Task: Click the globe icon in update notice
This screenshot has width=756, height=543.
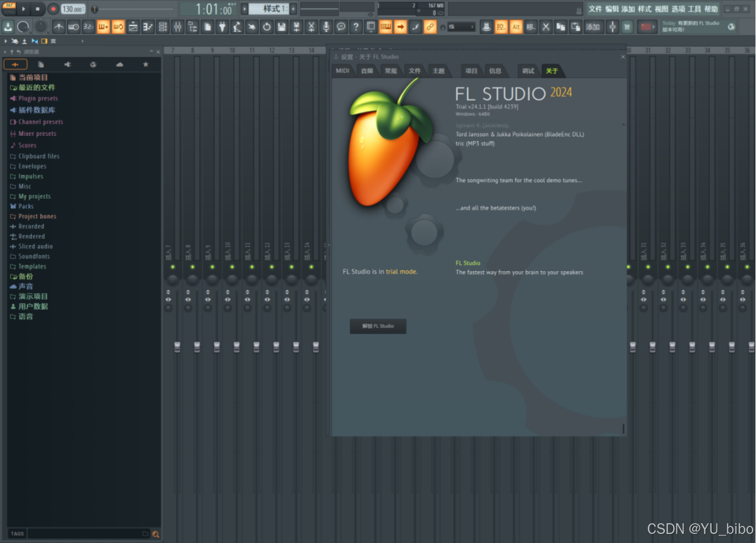Action: point(731,27)
